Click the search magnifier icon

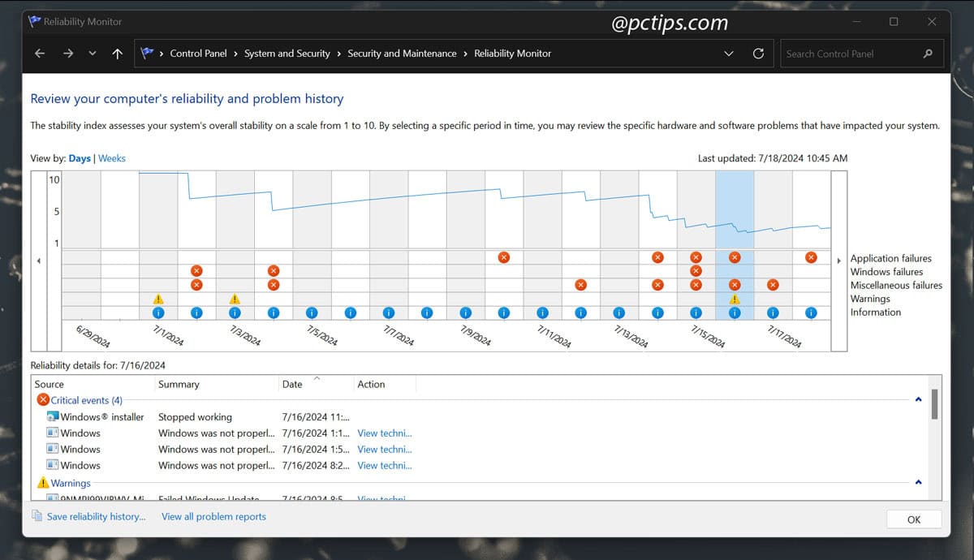pyautogui.click(x=928, y=54)
